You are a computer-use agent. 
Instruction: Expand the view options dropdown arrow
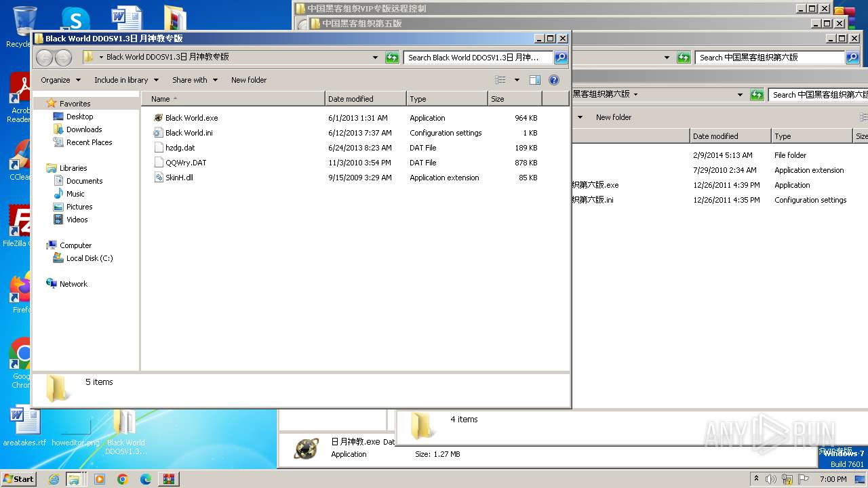click(517, 80)
